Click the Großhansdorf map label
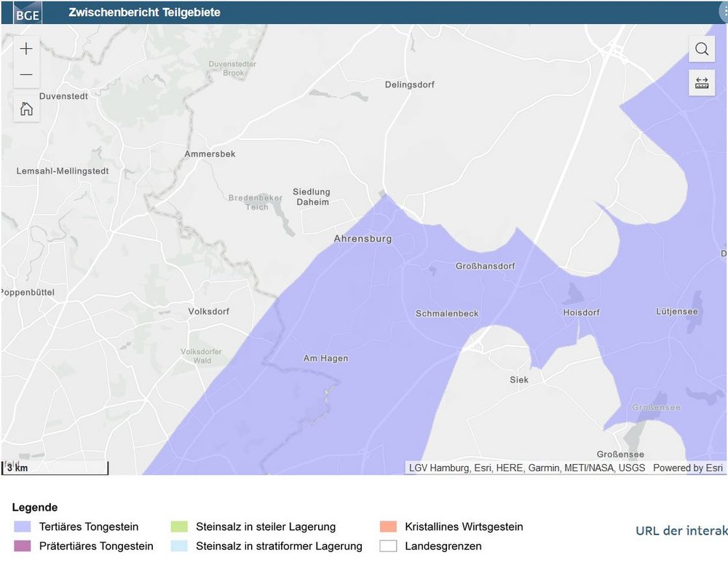 point(485,267)
